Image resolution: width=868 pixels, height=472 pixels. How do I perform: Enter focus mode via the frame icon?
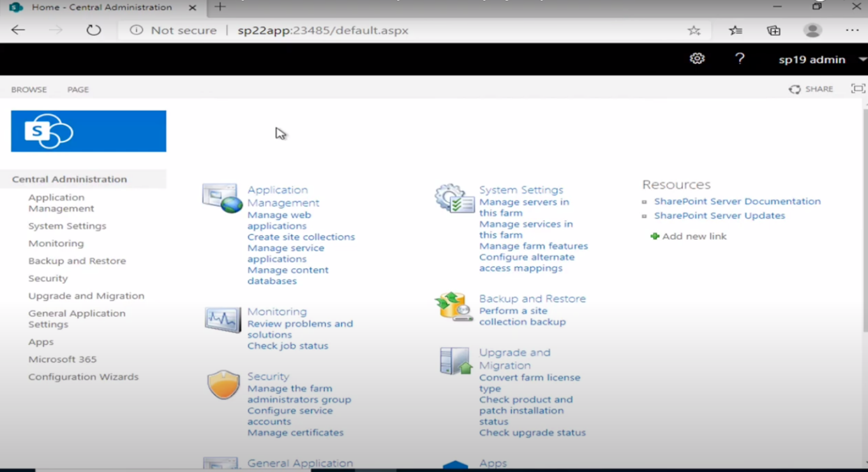(x=858, y=89)
